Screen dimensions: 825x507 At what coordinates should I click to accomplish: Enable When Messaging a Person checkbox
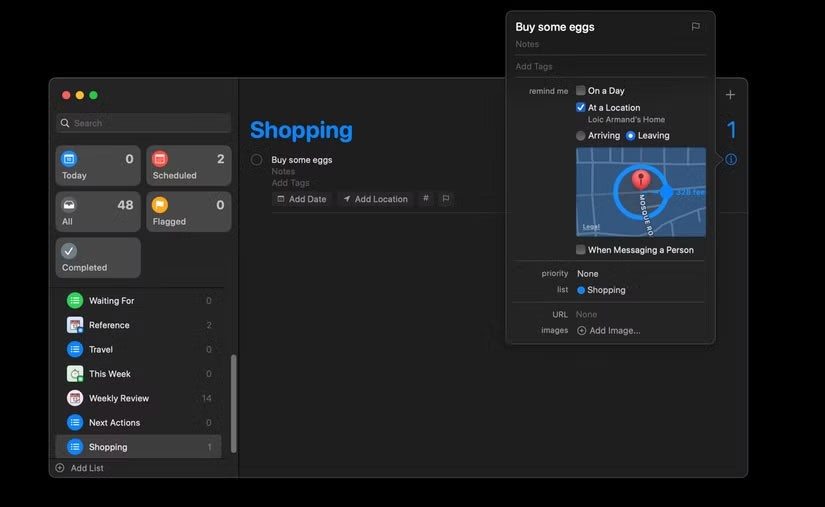tap(581, 250)
